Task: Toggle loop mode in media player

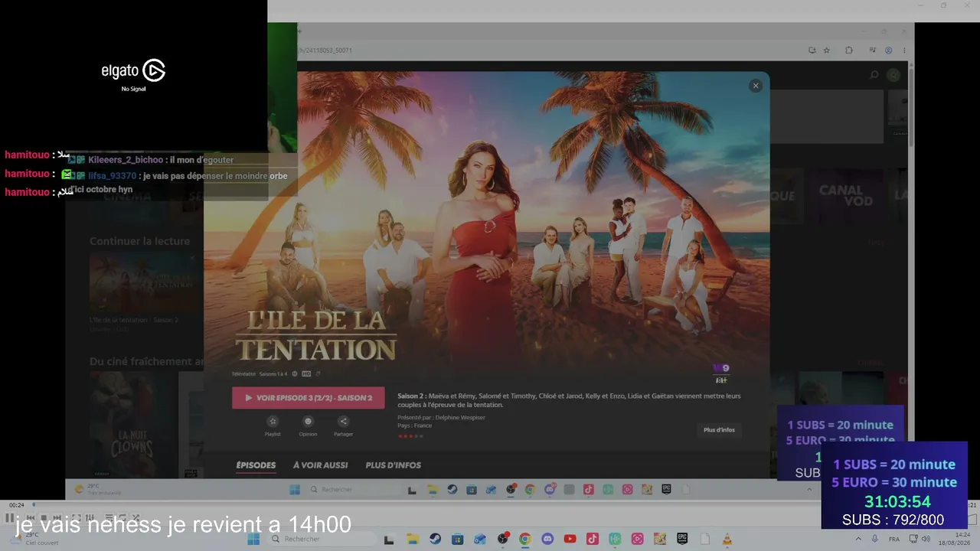Action: [122, 518]
